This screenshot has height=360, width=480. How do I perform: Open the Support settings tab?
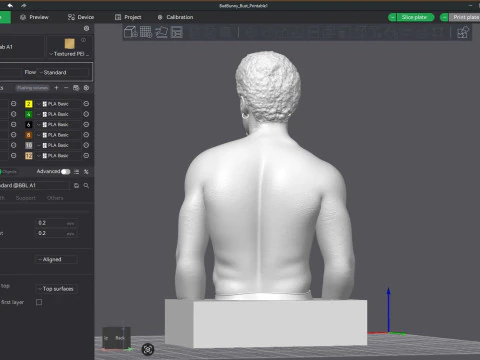tap(26, 198)
